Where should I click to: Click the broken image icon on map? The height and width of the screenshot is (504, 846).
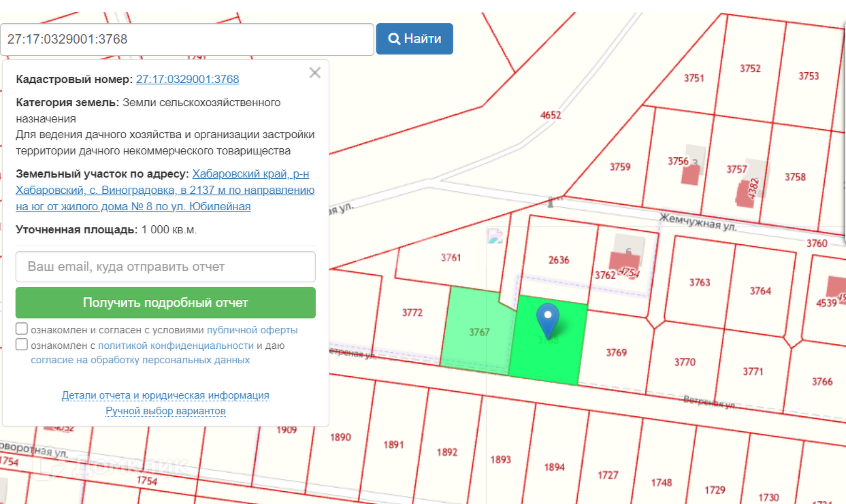(495, 236)
